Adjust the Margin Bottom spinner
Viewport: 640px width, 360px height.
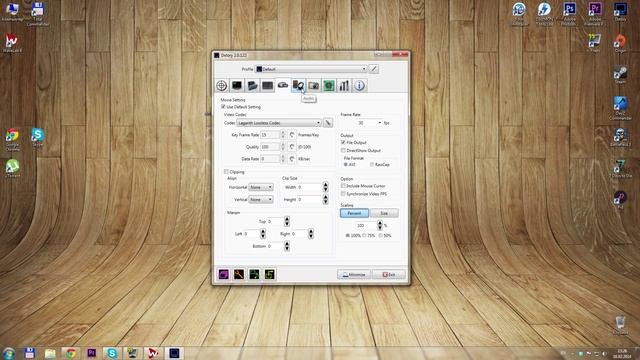tap(287, 246)
